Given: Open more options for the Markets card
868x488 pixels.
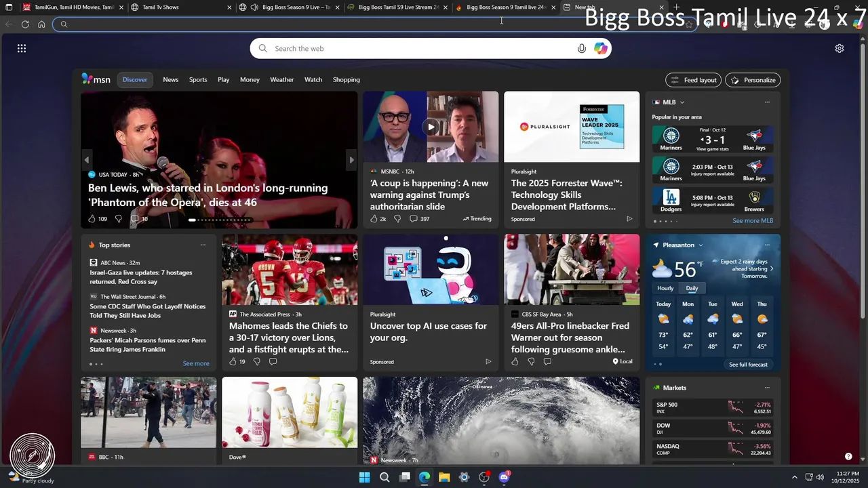Looking at the screenshot, I should [767, 388].
